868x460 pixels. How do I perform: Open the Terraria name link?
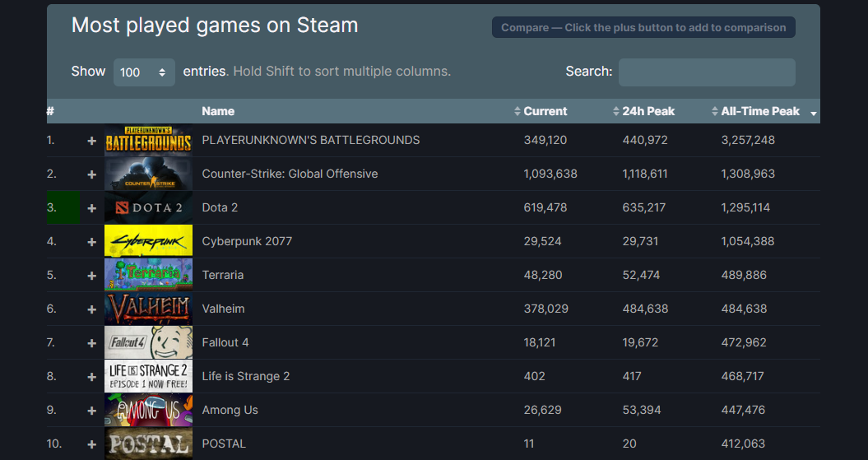[222, 275]
